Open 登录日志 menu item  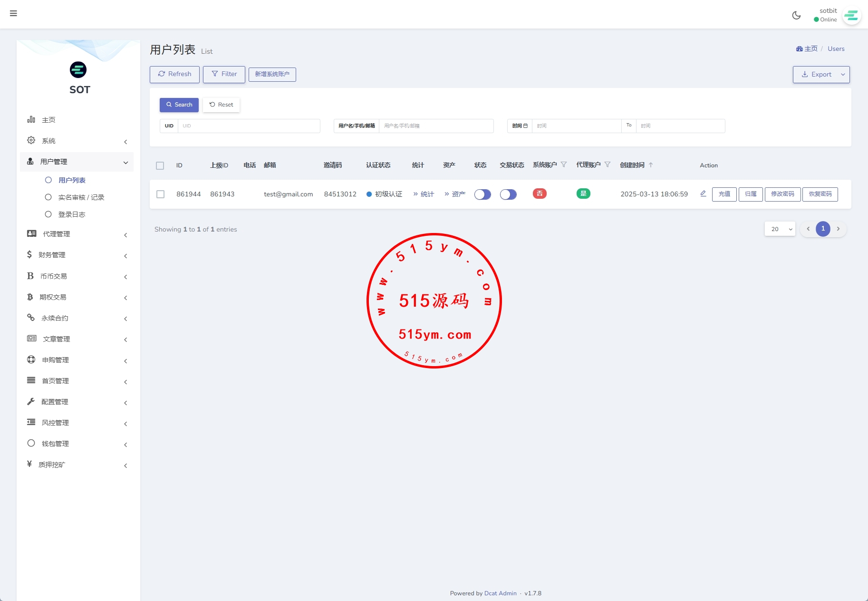pos(71,214)
